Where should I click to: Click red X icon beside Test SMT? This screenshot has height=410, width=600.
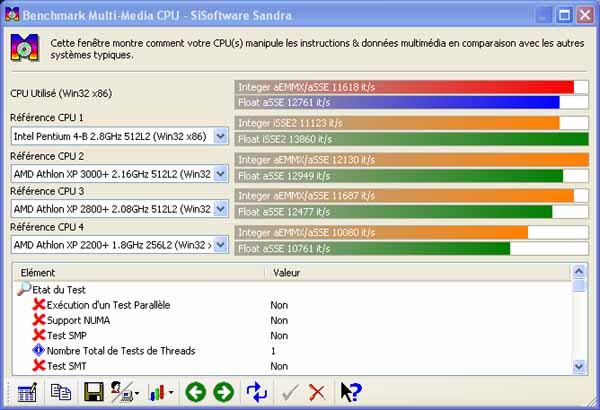click(x=39, y=366)
